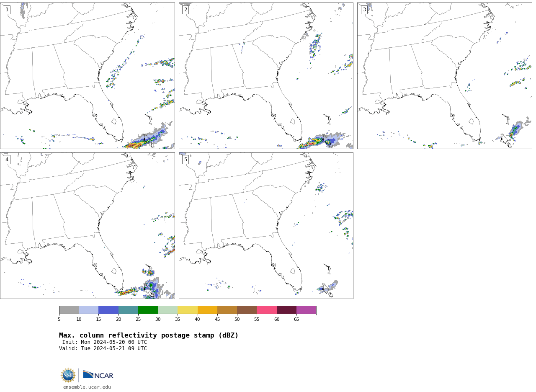The height and width of the screenshot is (392, 536).
Task: Click the 'Valid: Tue 2024-05-21 09 UTC' line
Action: (x=103, y=348)
